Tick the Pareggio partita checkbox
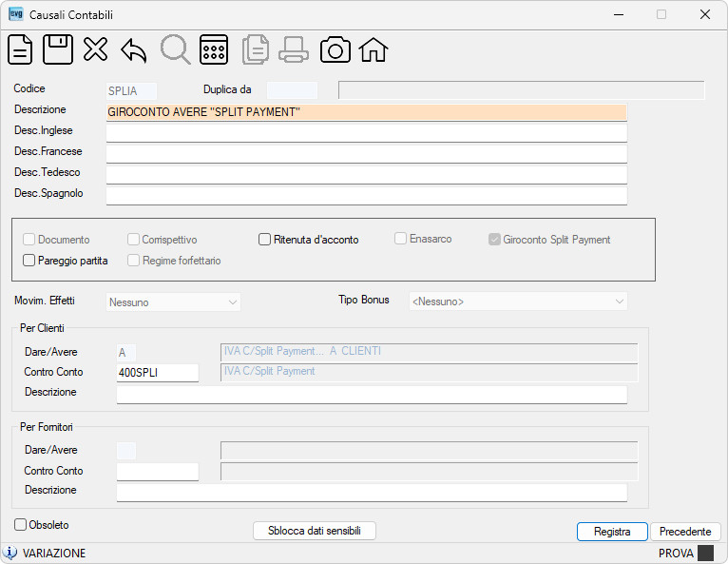 point(29,261)
